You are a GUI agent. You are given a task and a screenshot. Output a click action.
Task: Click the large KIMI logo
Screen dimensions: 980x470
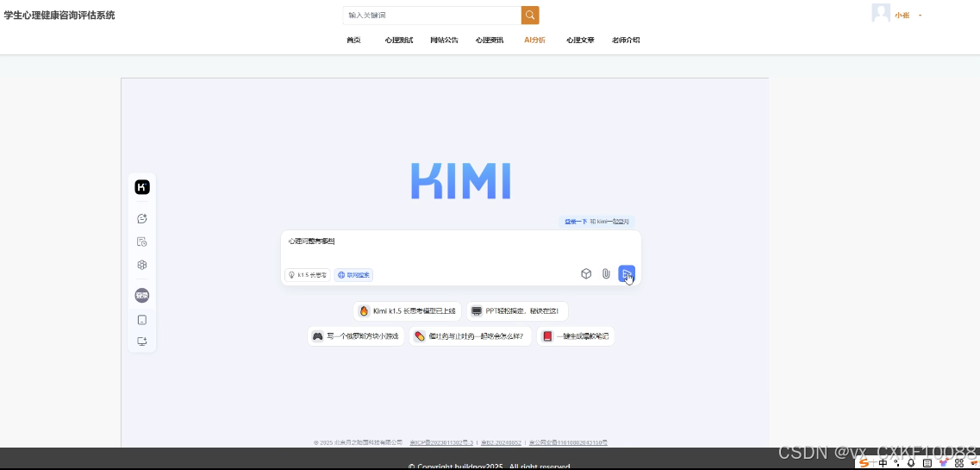(x=460, y=181)
